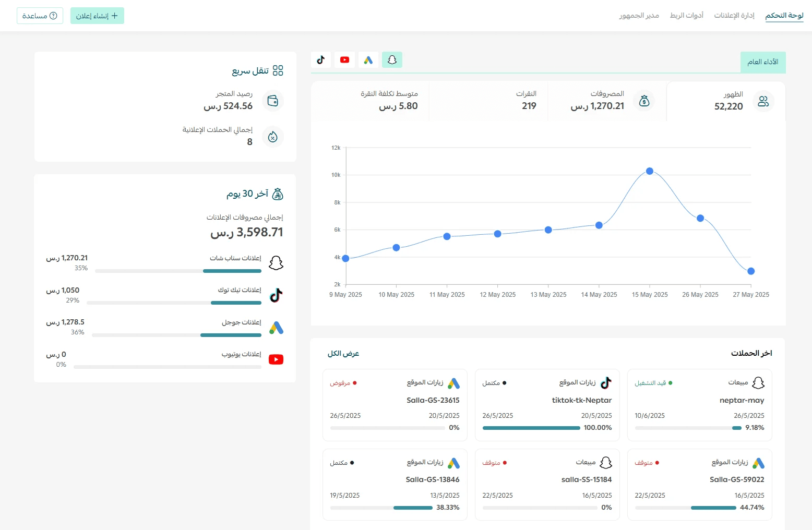The width and height of the screenshot is (812, 530).
Task: Click the 15 May 2025 chart data point
Action: (650, 171)
